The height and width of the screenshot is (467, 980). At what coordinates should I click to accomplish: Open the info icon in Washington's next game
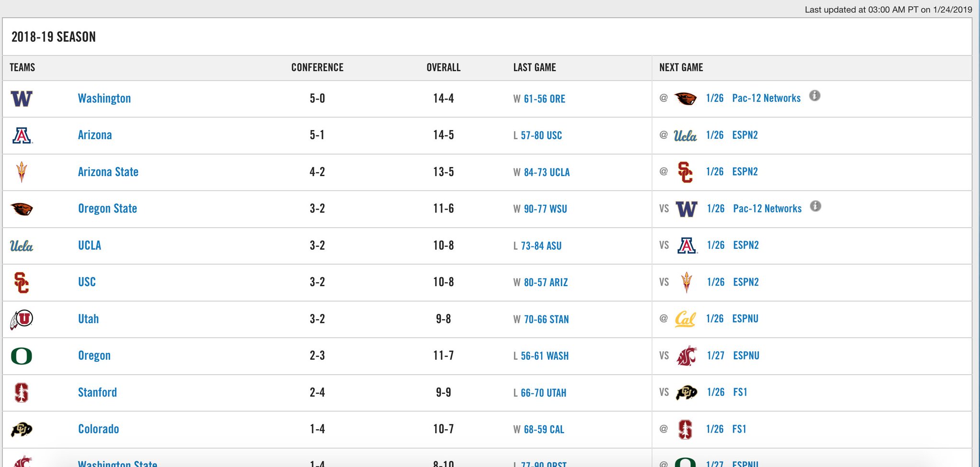click(814, 96)
